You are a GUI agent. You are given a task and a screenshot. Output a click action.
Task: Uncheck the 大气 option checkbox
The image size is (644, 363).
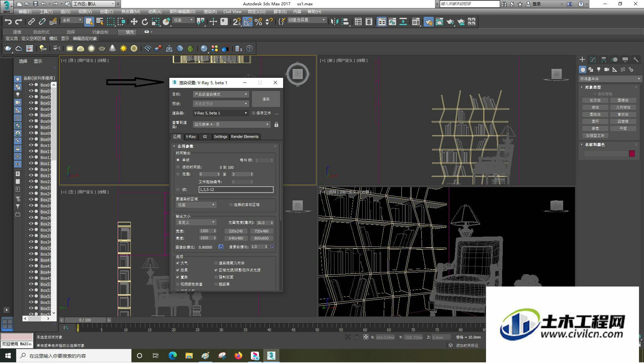[x=178, y=263]
